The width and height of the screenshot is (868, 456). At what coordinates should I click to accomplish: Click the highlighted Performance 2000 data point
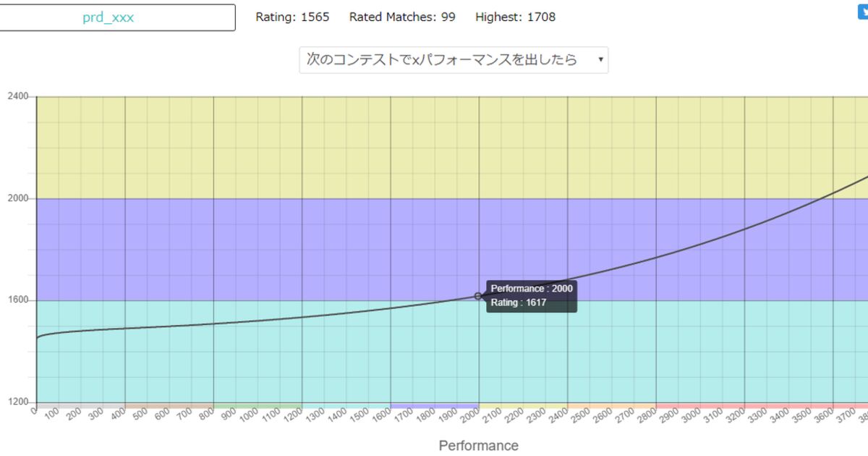477,295
